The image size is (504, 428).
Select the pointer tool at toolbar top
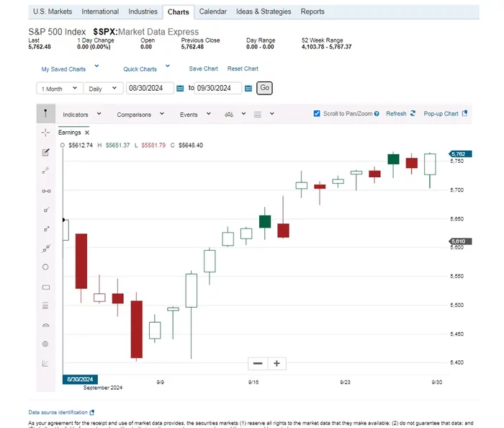coord(45,114)
